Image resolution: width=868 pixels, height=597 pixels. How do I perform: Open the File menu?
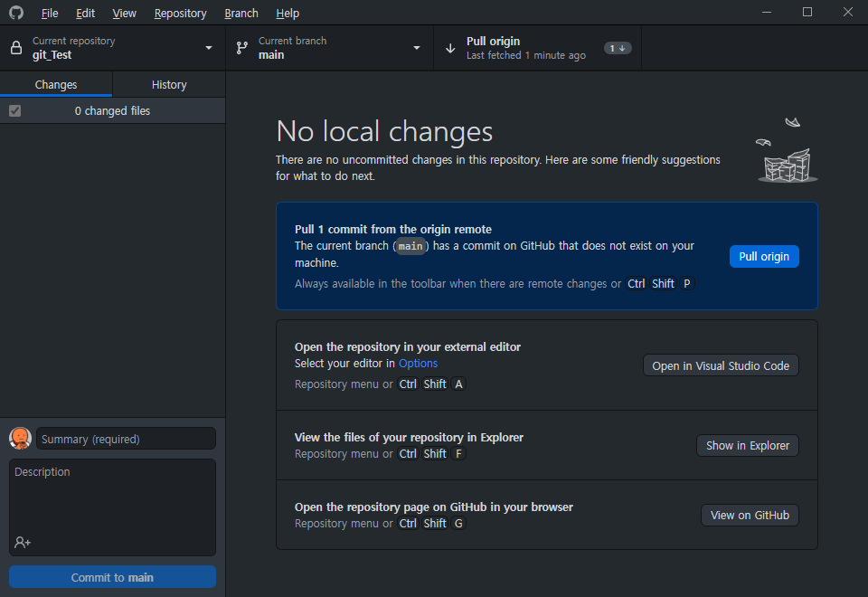tap(49, 14)
